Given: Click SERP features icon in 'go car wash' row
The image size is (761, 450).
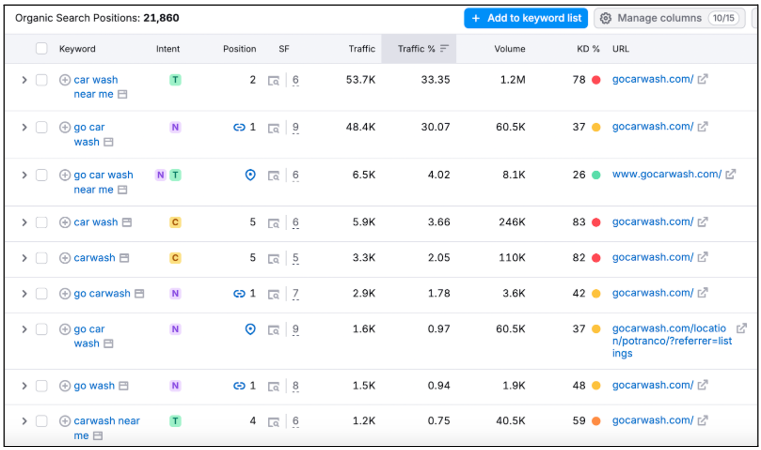Looking at the screenshot, I should [x=273, y=128].
